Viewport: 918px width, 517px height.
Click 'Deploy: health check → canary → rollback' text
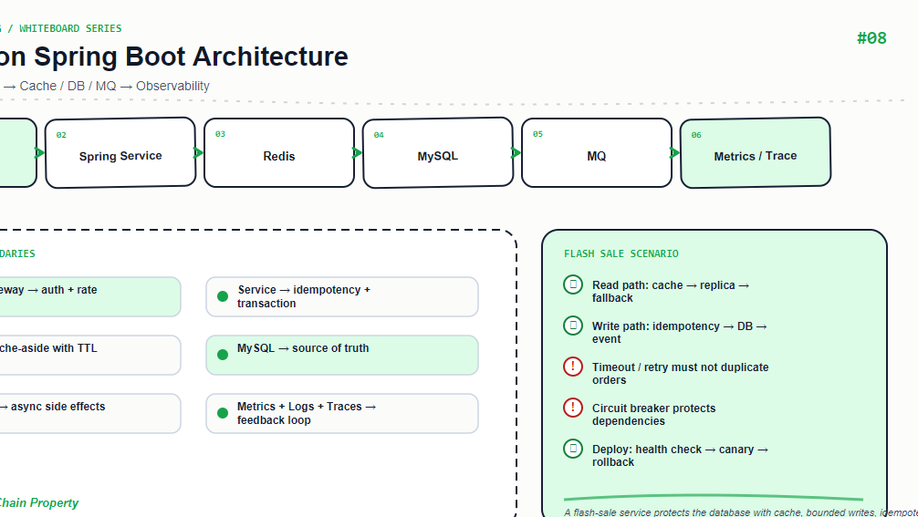pyautogui.click(x=680, y=455)
